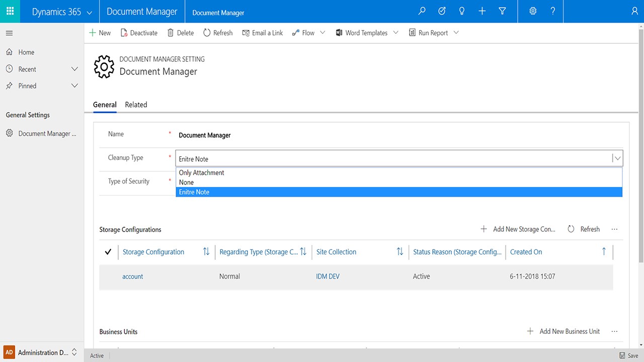Click Delete in the command bar

(181, 33)
